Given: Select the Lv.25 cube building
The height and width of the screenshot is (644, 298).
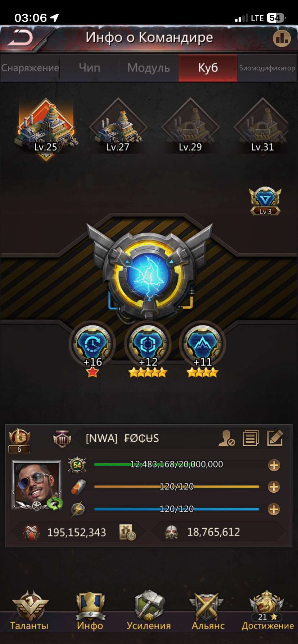Looking at the screenshot, I should pos(46,128).
